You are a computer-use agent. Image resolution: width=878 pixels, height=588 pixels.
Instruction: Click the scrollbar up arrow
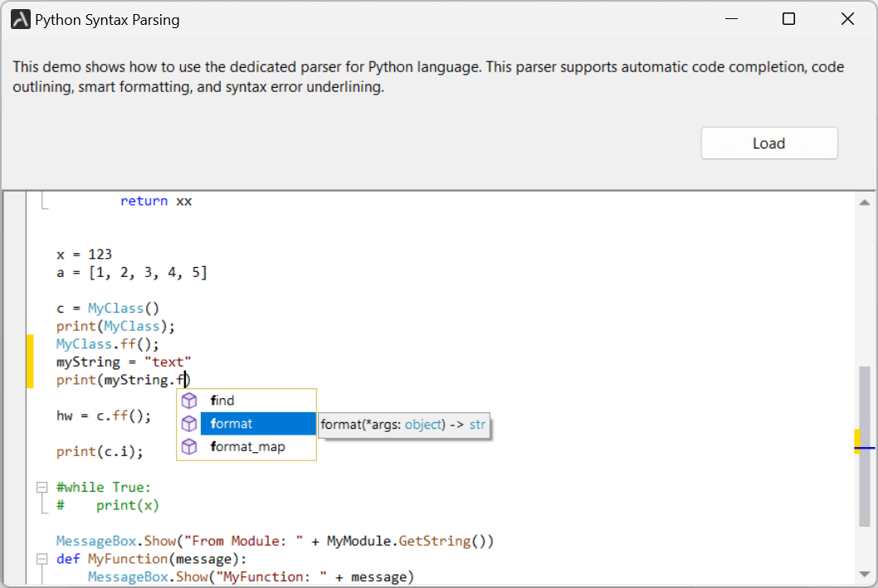865,202
